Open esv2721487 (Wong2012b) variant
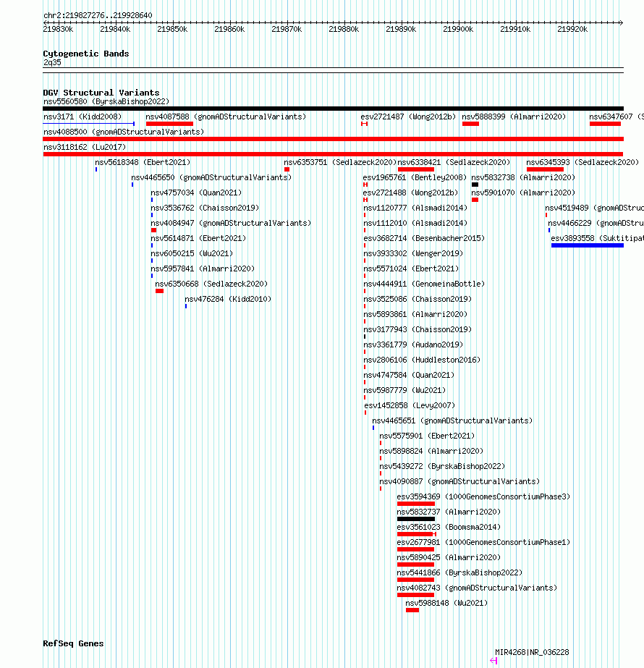The height and width of the screenshot is (668, 644). coord(408,117)
